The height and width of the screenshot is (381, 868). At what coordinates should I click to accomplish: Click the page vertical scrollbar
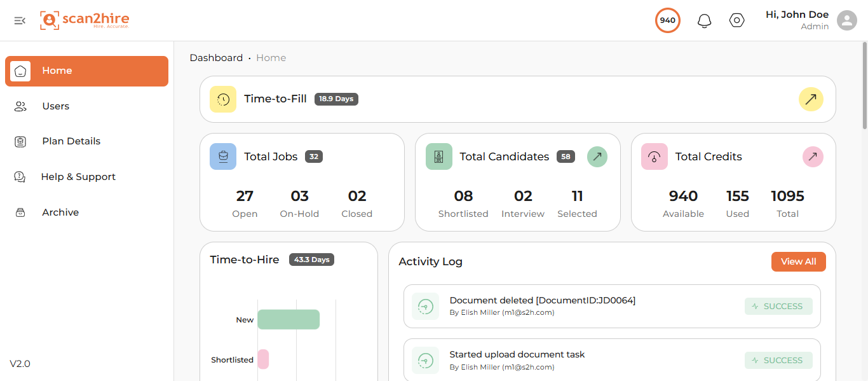pyautogui.click(x=864, y=86)
